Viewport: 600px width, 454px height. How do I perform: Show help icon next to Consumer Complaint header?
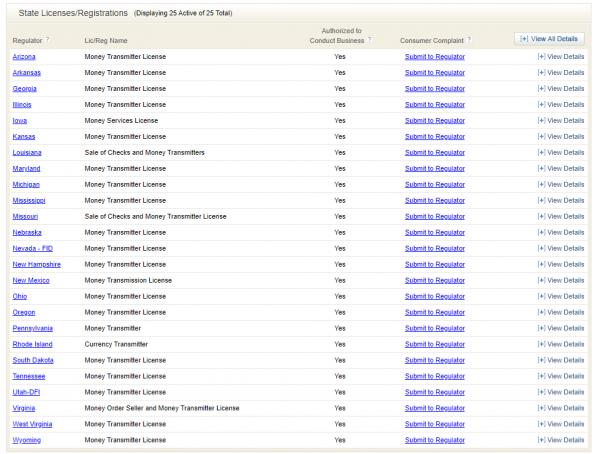(x=469, y=39)
